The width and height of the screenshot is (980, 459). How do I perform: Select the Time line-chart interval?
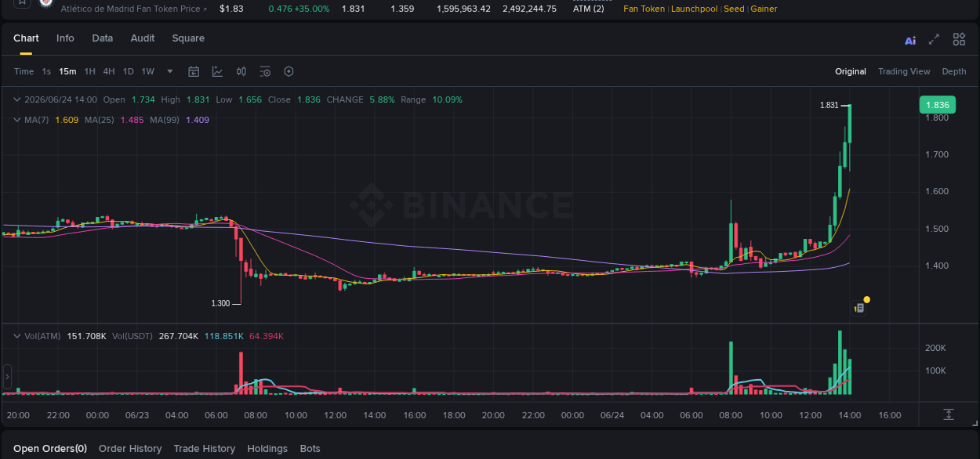(24, 71)
